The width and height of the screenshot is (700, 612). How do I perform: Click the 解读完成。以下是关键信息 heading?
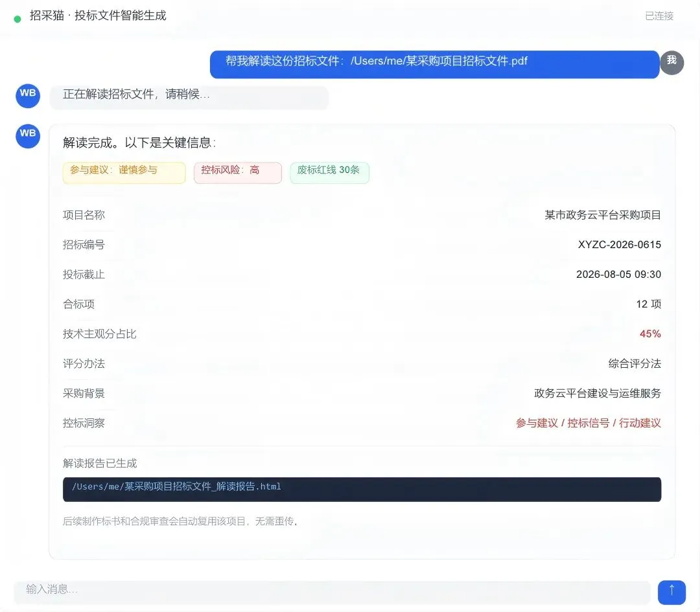139,142
